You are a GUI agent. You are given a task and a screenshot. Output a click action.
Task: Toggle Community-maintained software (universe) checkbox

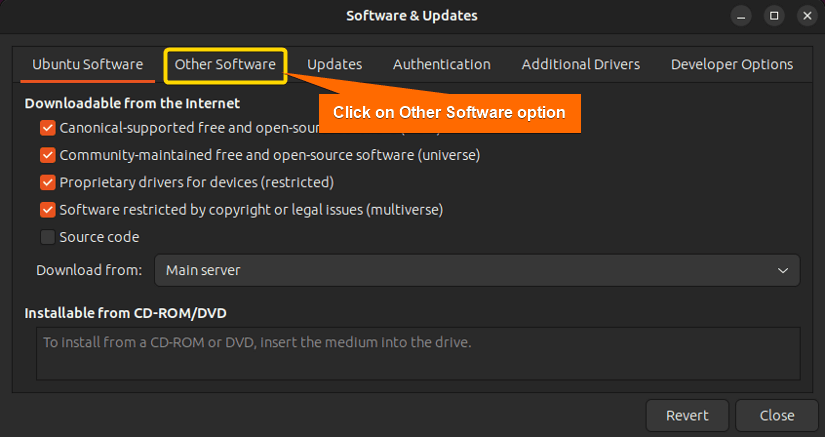point(48,155)
